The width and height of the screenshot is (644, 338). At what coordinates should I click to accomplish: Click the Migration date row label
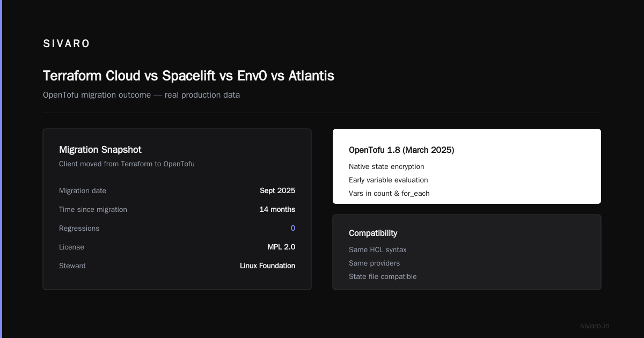tap(83, 190)
